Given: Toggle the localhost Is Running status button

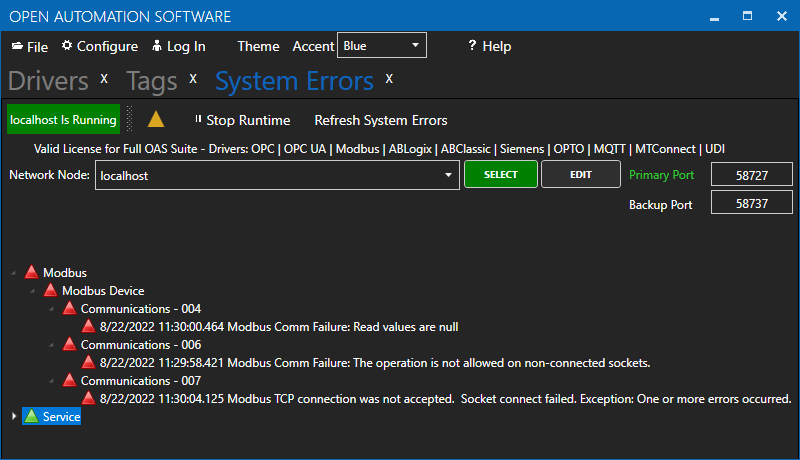Looking at the screenshot, I should point(63,120).
